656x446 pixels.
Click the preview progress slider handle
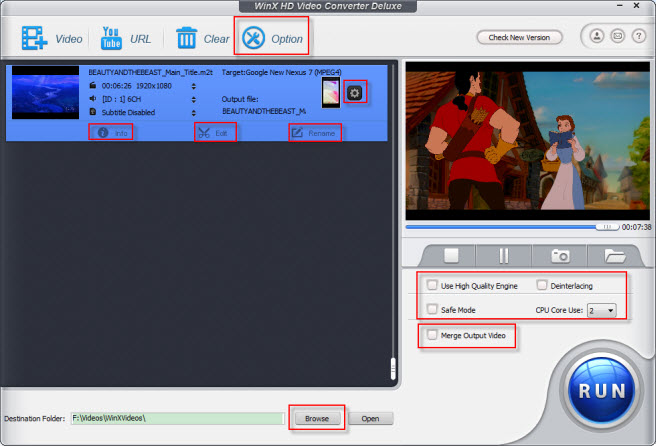point(607,227)
